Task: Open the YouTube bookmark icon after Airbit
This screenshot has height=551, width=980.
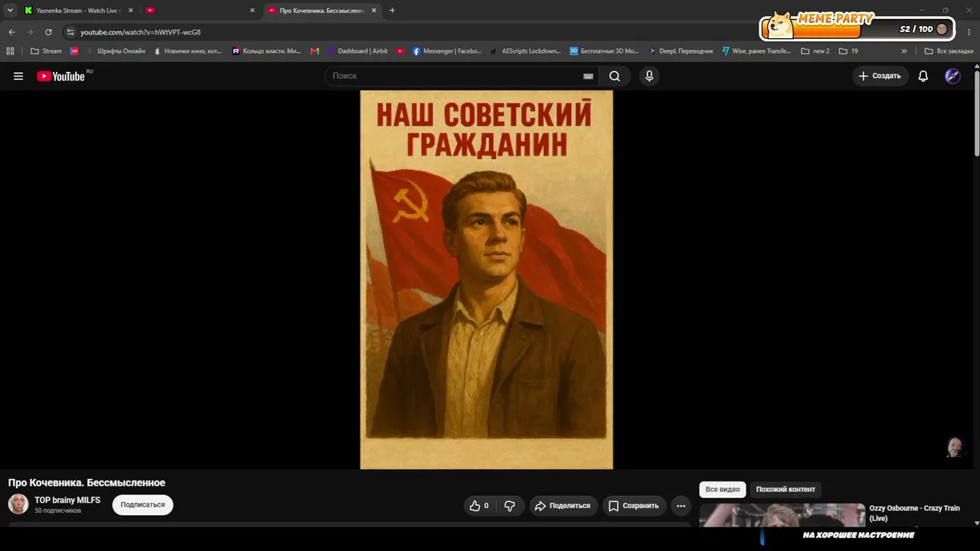Action: [400, 51]
